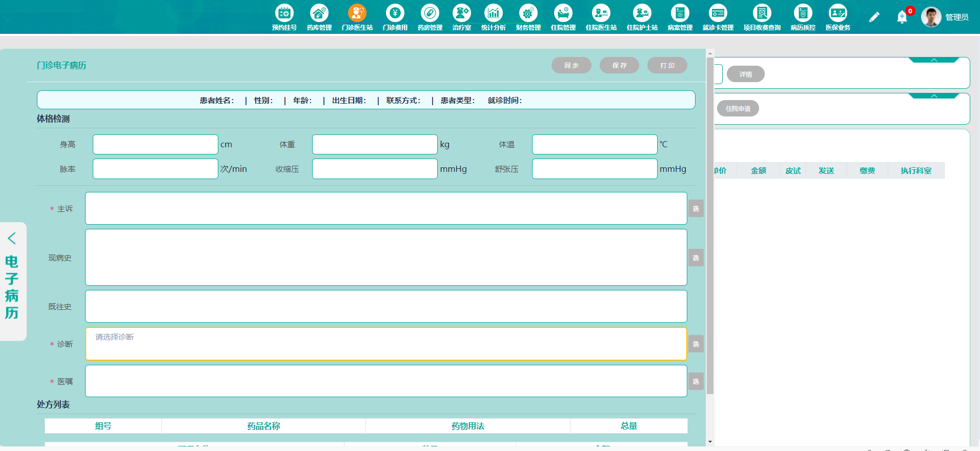Click the 药品名称 column header
This screenshot has width=980, height=451.
(x=263, y=426)
